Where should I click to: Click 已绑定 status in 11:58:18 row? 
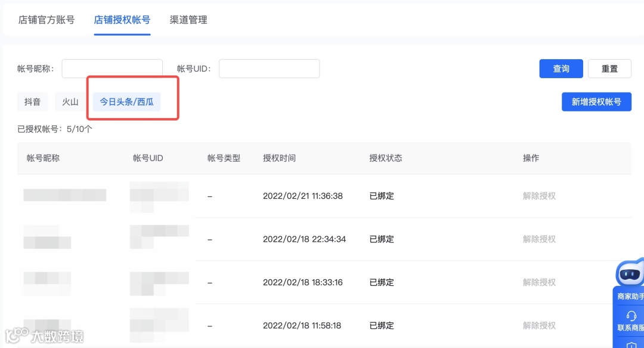(x=382, y=325)
